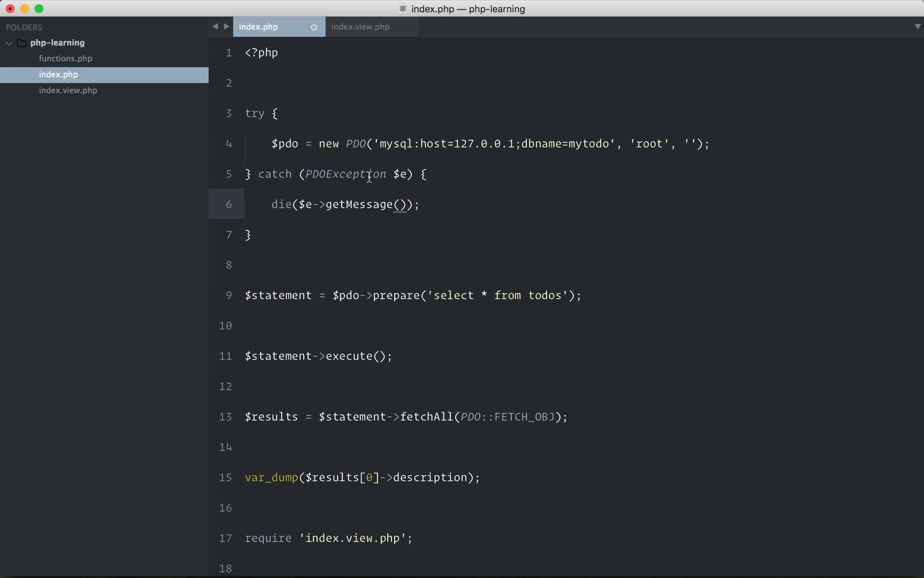Select the php-learning folder icon

(21, 43)
